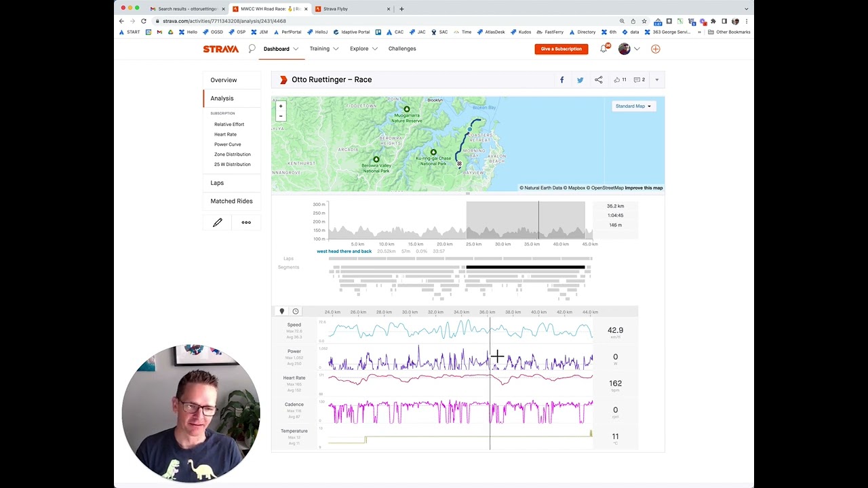The image size is (868, 488).
Task: Open Power Curve analysis
Action: coord(228,144)
